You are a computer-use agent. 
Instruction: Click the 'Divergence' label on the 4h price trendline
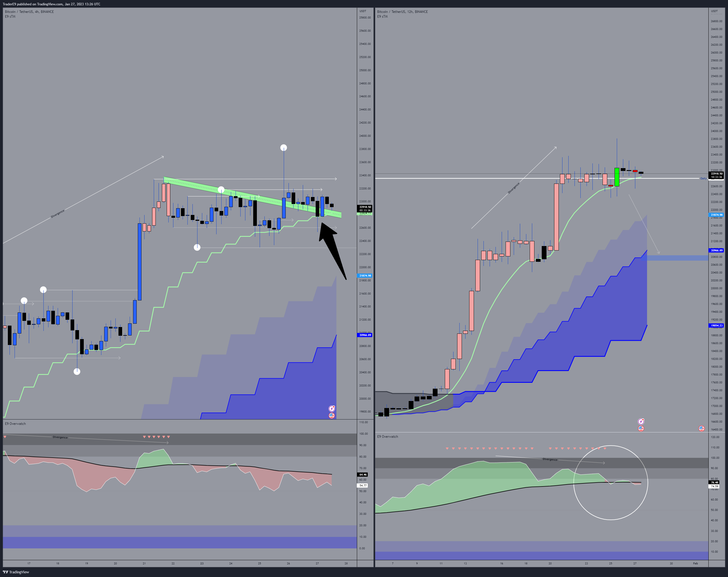point(58,214)
